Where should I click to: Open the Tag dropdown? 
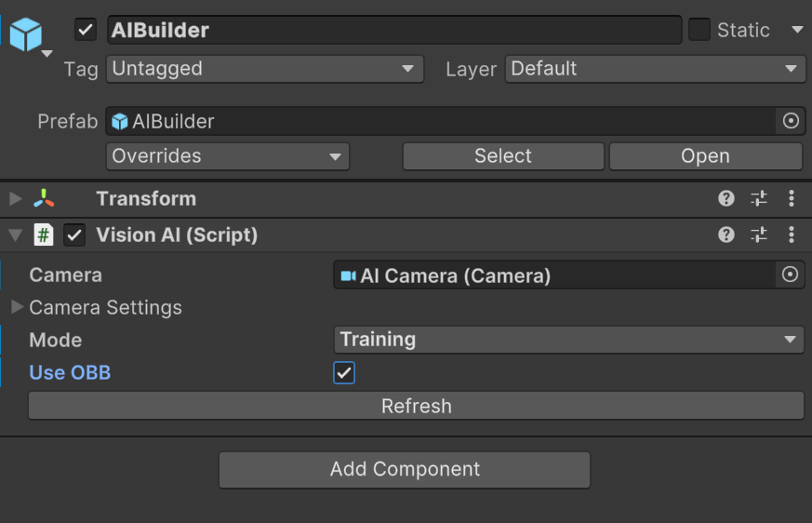click(x=265, y=69)
